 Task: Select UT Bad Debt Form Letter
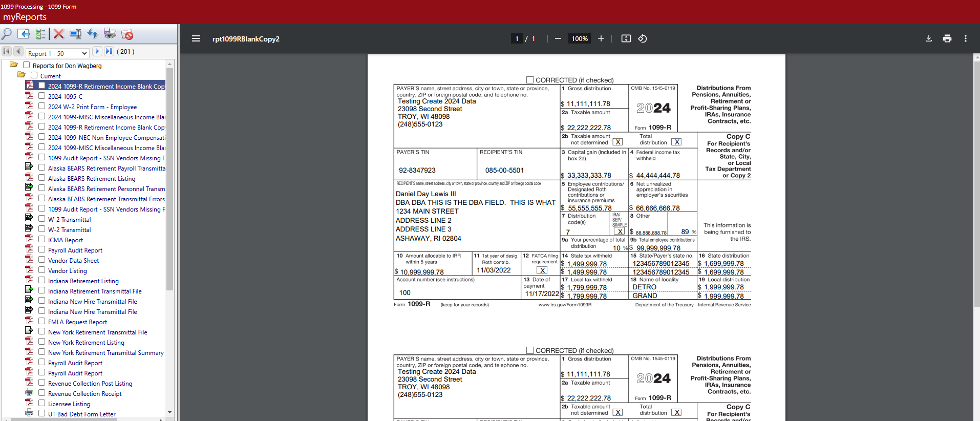tap(82, 414)
